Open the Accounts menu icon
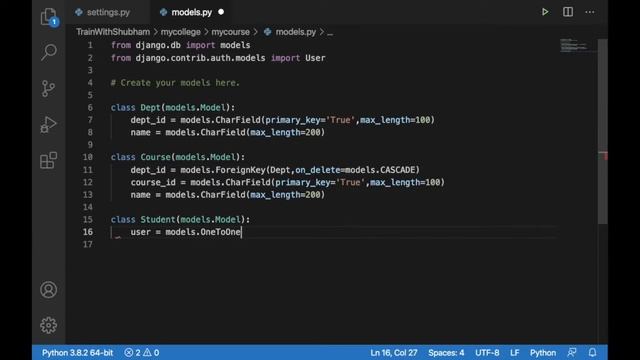 [x=48, y=290]
